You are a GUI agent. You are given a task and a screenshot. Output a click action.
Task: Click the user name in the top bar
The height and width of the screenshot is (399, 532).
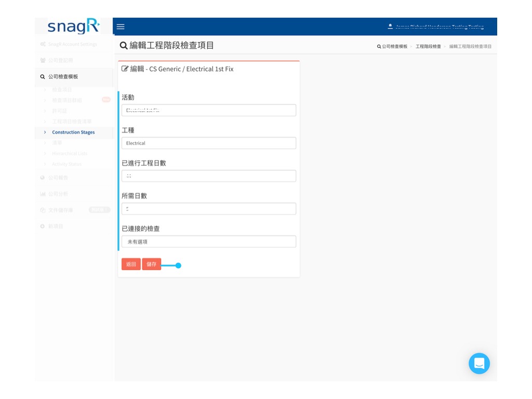pyautogui.click(x=440, y=26)
